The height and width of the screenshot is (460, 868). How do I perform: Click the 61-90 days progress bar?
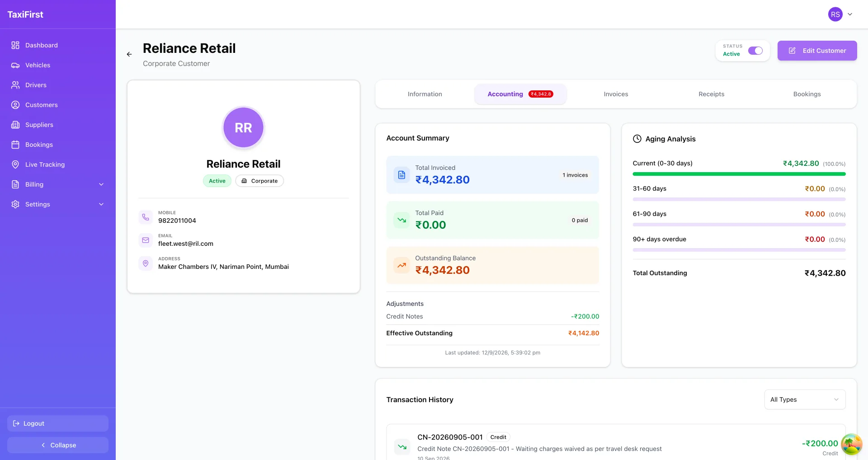click(739, 225)
